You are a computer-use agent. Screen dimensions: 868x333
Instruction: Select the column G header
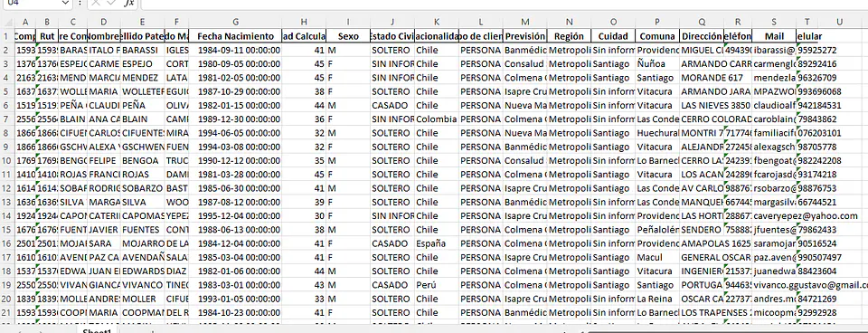point(236,22)
